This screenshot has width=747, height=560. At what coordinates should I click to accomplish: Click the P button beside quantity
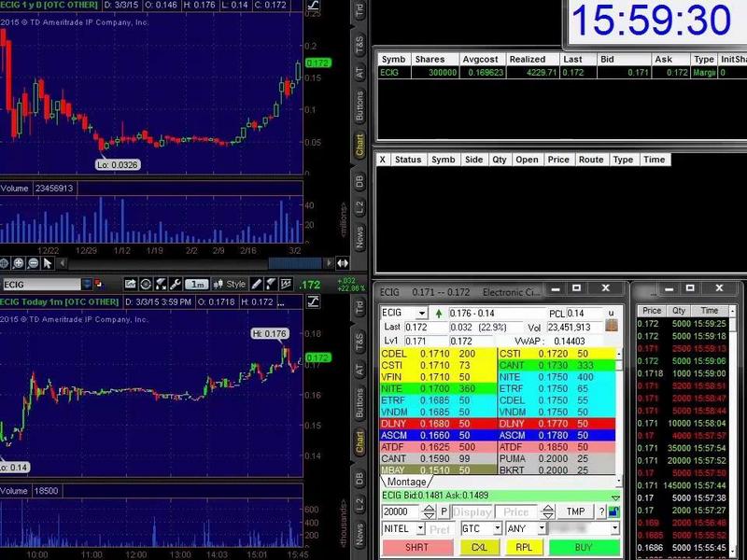[x=444, y=511]
